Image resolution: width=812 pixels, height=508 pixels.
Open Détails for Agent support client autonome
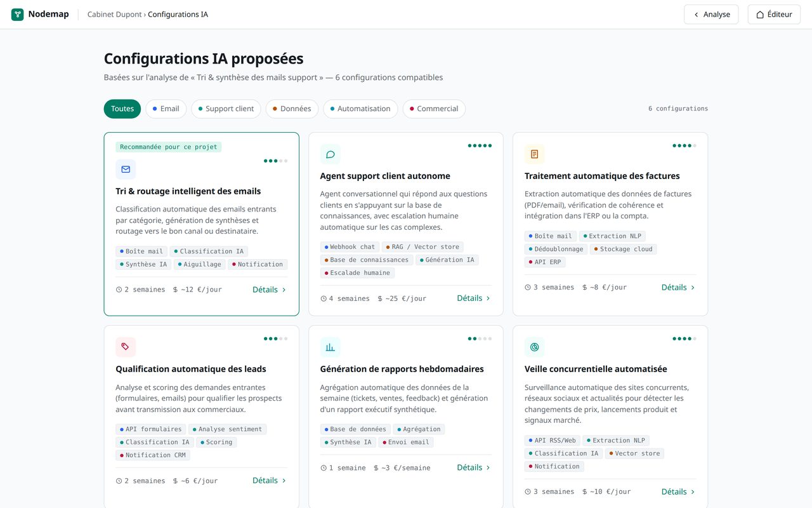(474, 298)
